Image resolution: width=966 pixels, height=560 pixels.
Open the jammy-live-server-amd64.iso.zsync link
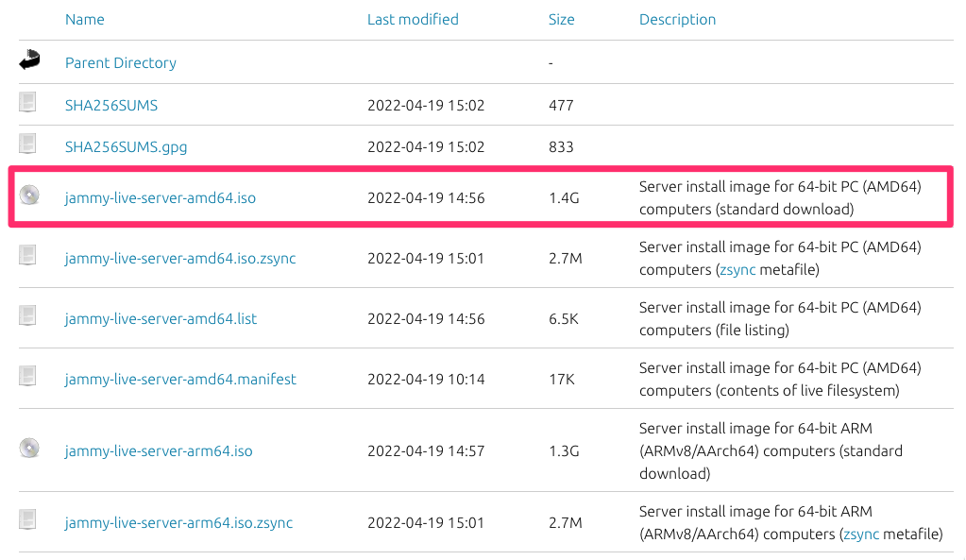[x=180, y=258]
